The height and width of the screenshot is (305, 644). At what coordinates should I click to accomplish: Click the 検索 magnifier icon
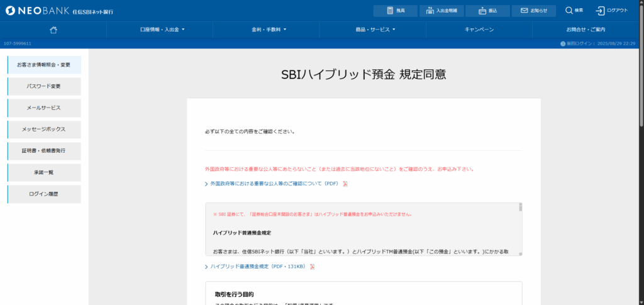click(569, 11)
